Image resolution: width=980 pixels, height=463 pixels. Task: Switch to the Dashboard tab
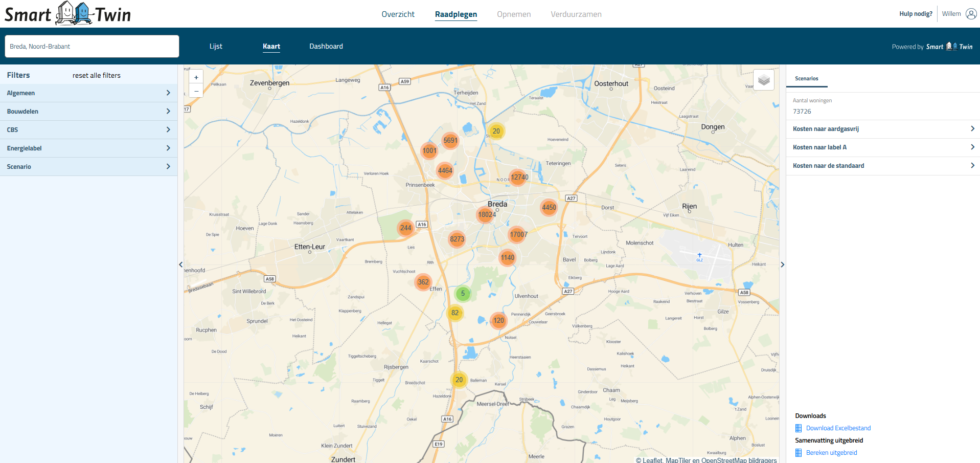tap(326, 46)
